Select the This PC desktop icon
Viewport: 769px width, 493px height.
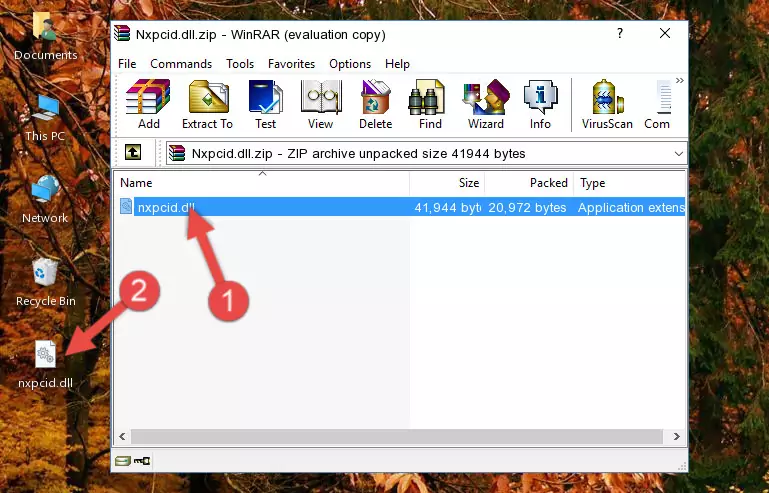coord(45,118)
